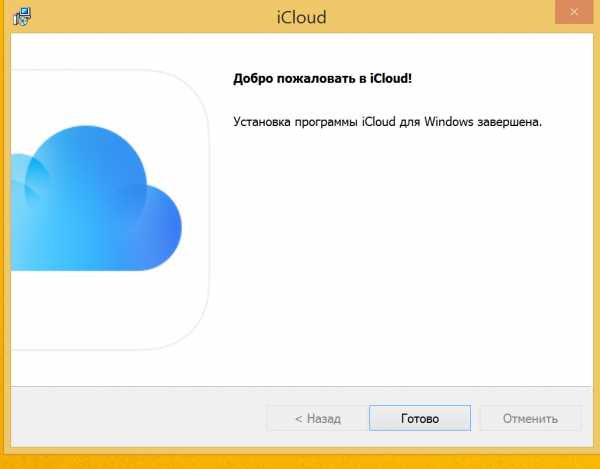Click title bar space between title and close button

[x=440, y=17]
